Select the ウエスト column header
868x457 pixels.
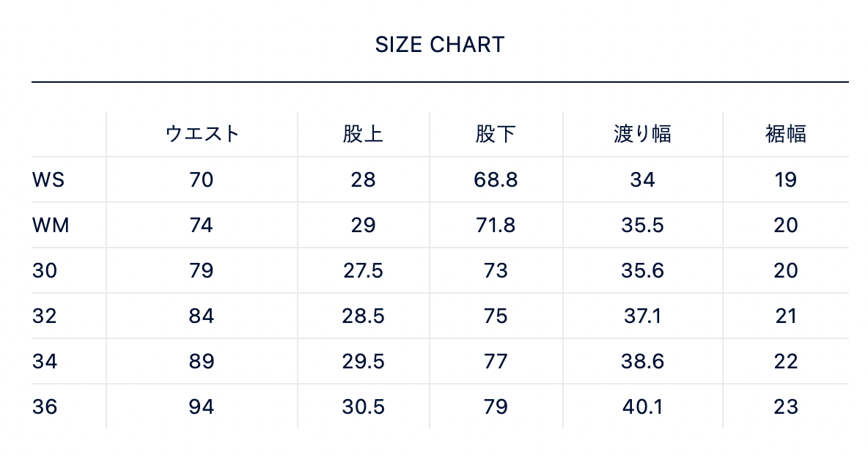(x=202, y=134)
